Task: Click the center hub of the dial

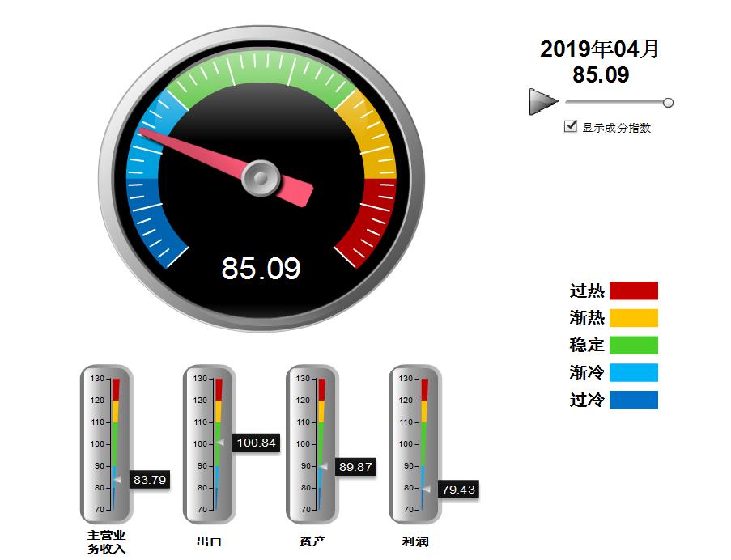Action: click(x=261, y=177)
